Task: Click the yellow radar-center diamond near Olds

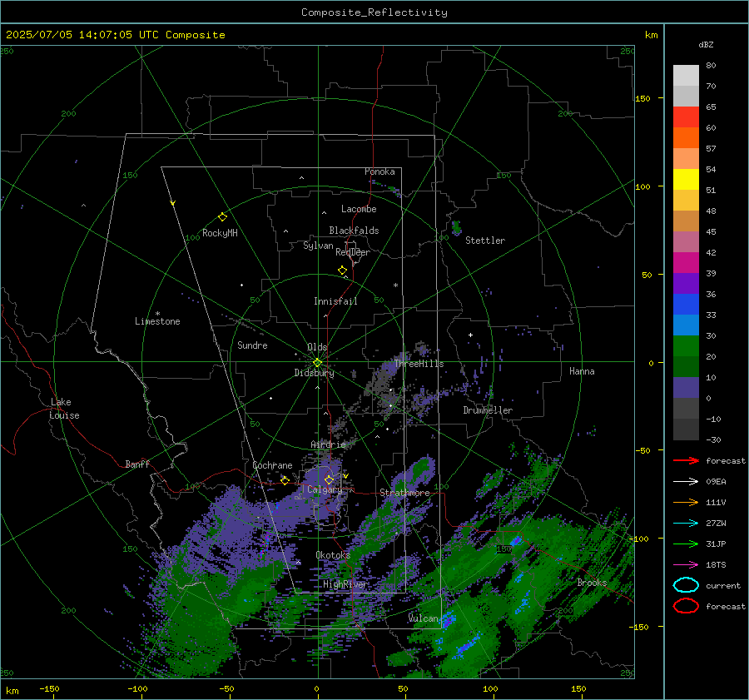Action: pos(317,363)
